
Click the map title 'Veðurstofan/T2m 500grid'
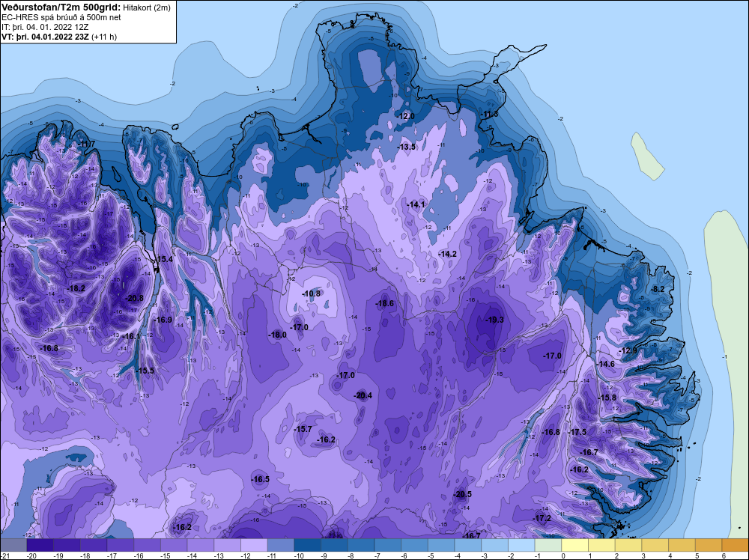(61, 7)
